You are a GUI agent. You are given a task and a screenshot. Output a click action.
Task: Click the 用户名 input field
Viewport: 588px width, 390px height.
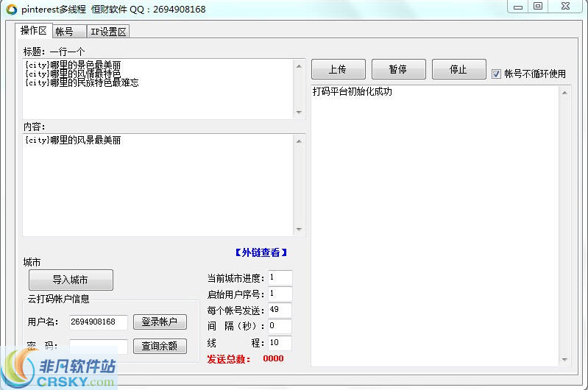(99, 322)
